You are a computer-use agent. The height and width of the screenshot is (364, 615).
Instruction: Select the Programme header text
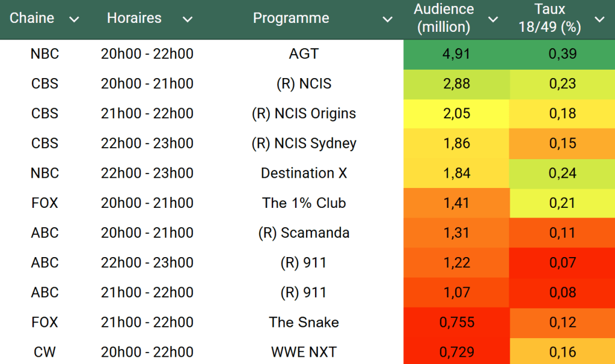click(x=291, y=18)
